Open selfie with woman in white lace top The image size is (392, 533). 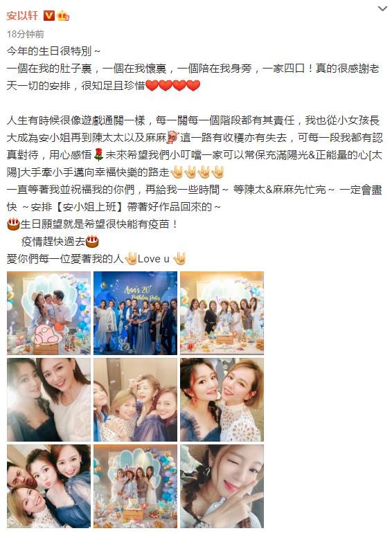222,400
